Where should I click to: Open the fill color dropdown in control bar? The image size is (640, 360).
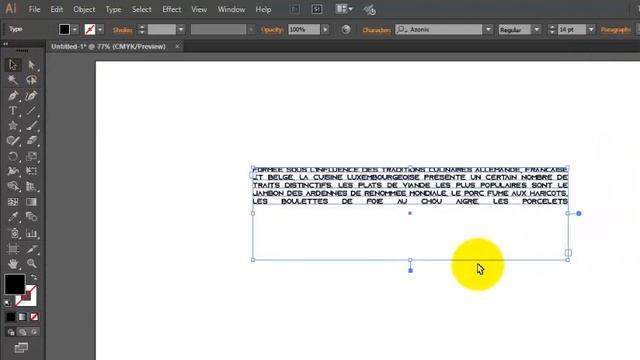(75, 29)
